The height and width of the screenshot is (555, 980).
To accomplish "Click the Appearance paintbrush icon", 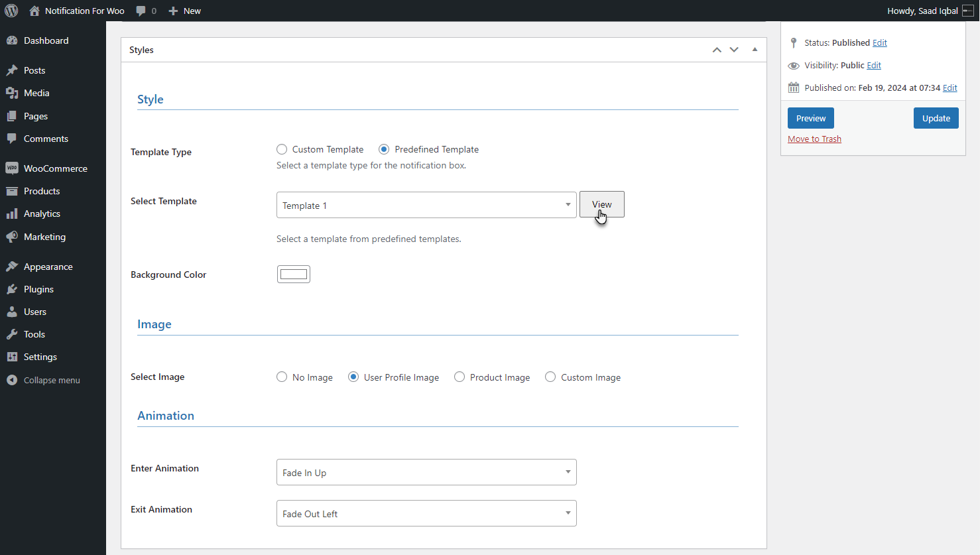I will click(12, 267).
